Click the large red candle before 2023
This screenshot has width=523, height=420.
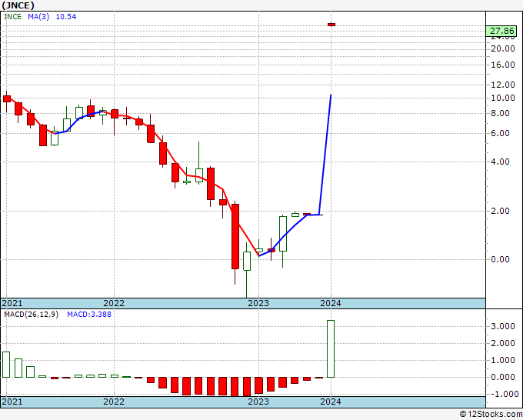click(x=235, y=236)
